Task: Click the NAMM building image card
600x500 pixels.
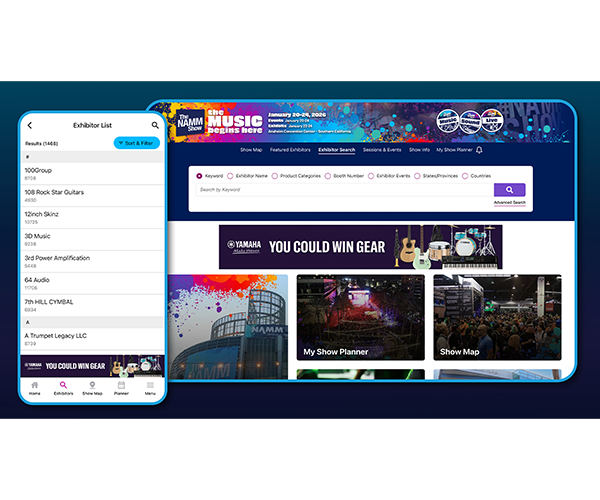Action: (x=228, y=327)
